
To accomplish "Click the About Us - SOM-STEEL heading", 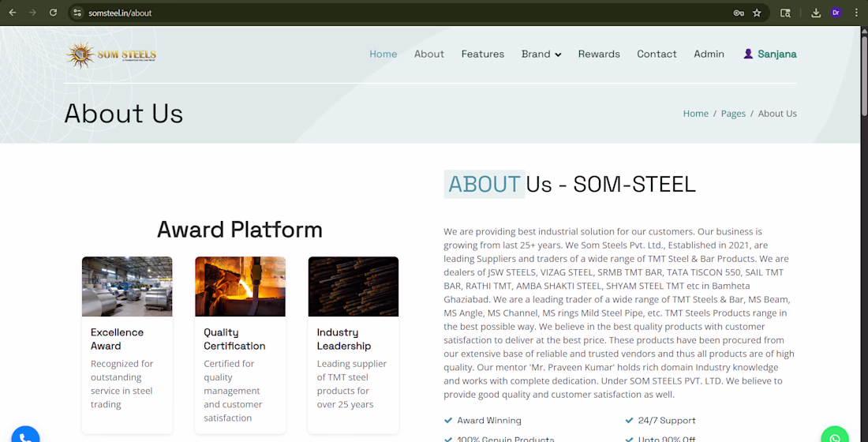I will pos(570,185).
